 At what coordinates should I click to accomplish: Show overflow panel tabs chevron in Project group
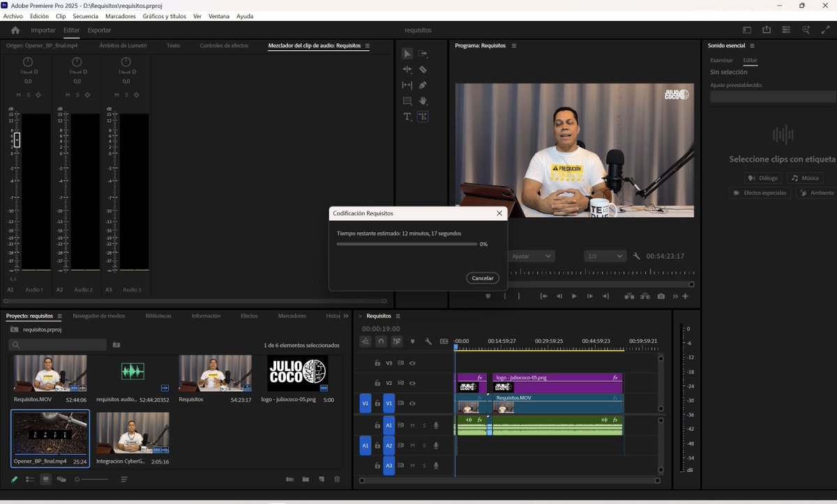pos(346,316)
